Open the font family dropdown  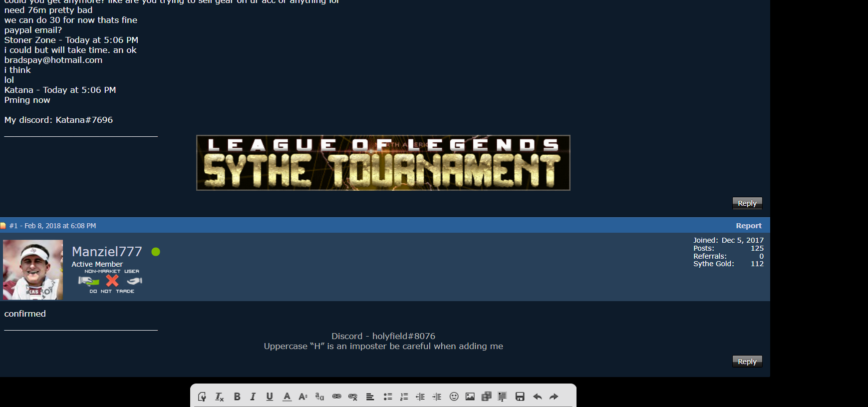coord(319,397)
